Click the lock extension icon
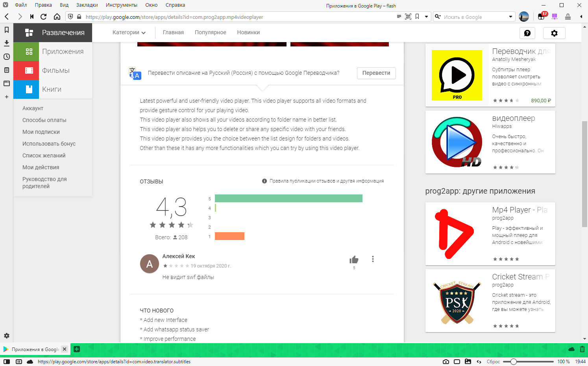 coord(568,17)
